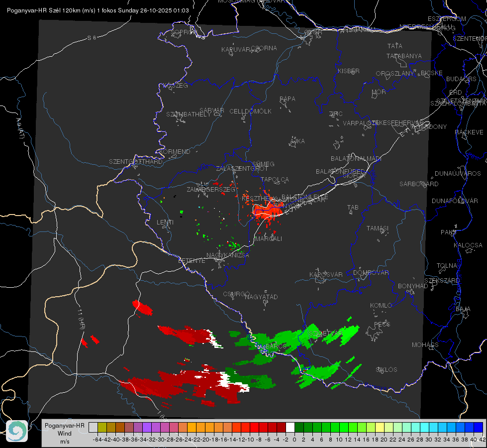
Task: Click the CSURGÓ city label
Action: [236, 294]
